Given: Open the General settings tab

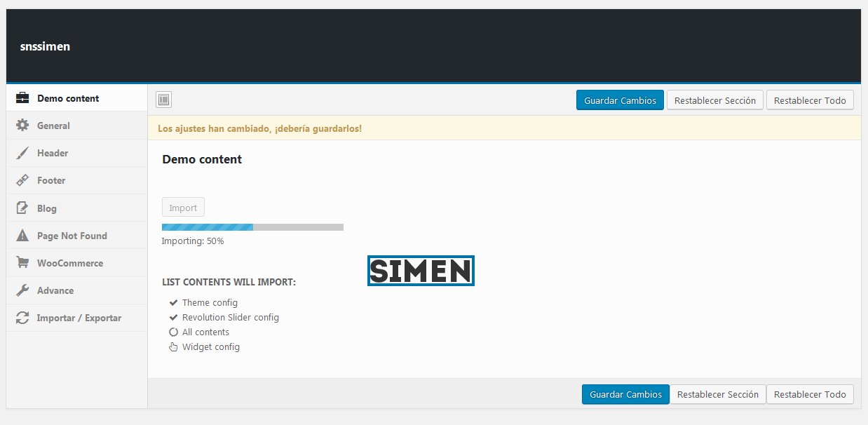Looking at the screenshot, I should click(53, 126).
